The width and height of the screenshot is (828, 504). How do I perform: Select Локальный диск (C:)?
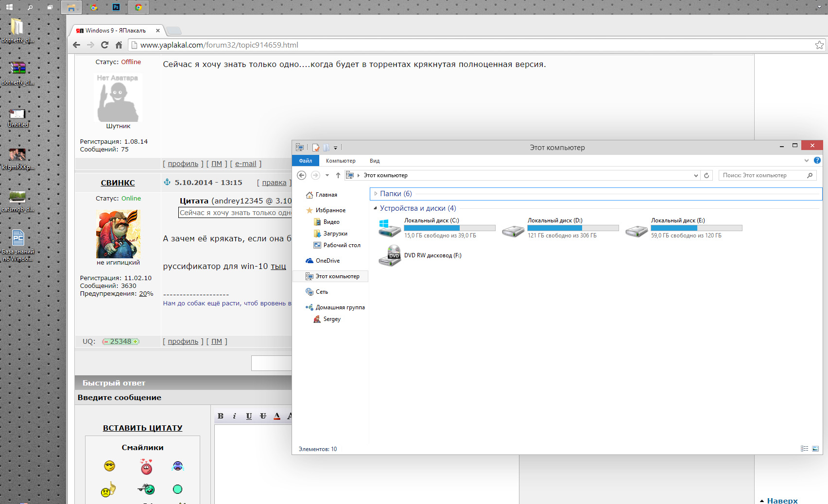(x=436, y=228)
